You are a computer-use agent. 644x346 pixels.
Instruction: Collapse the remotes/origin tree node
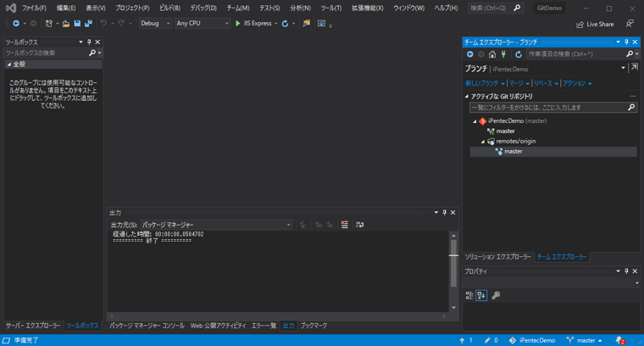click(x=483, y=142)
